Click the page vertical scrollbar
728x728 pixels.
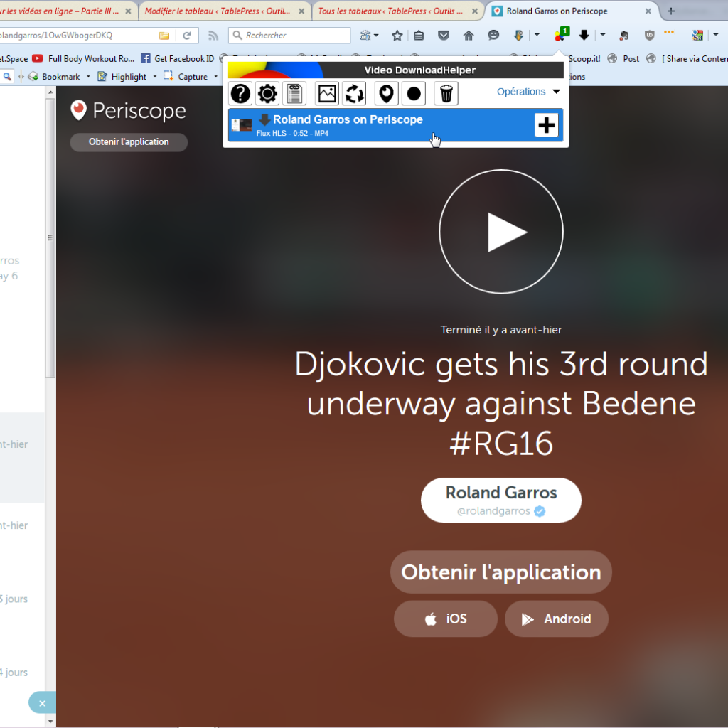coord(50,237)
